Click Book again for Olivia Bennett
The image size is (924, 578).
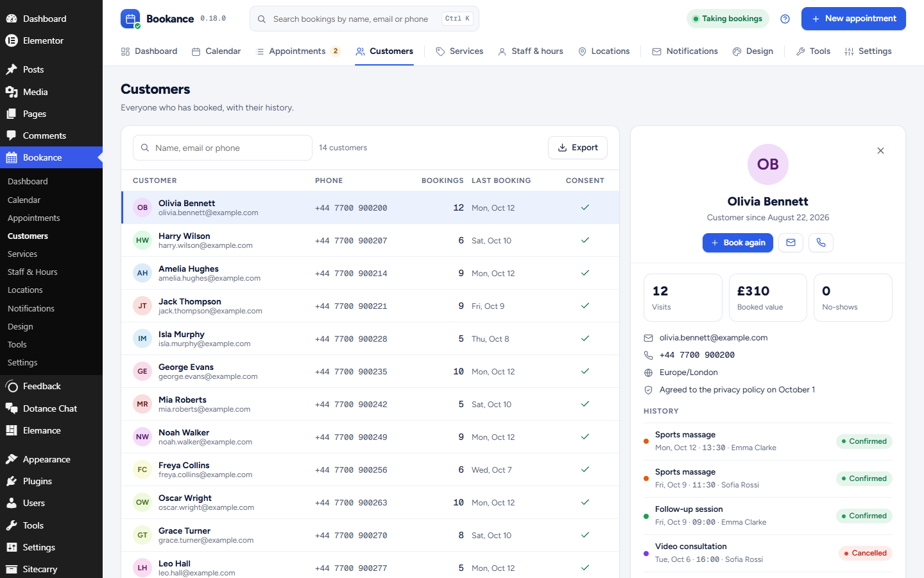[x=737, y=243]
